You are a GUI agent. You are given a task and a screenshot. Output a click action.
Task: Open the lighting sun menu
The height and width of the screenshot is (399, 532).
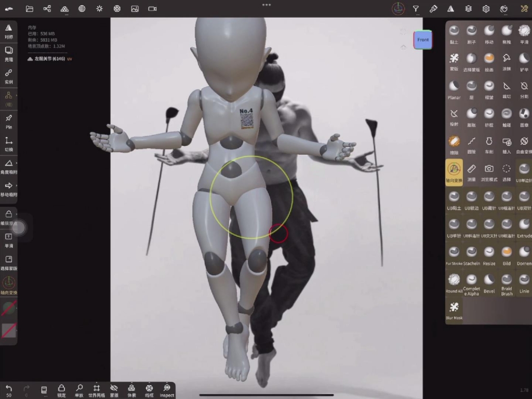pos(99,9)
